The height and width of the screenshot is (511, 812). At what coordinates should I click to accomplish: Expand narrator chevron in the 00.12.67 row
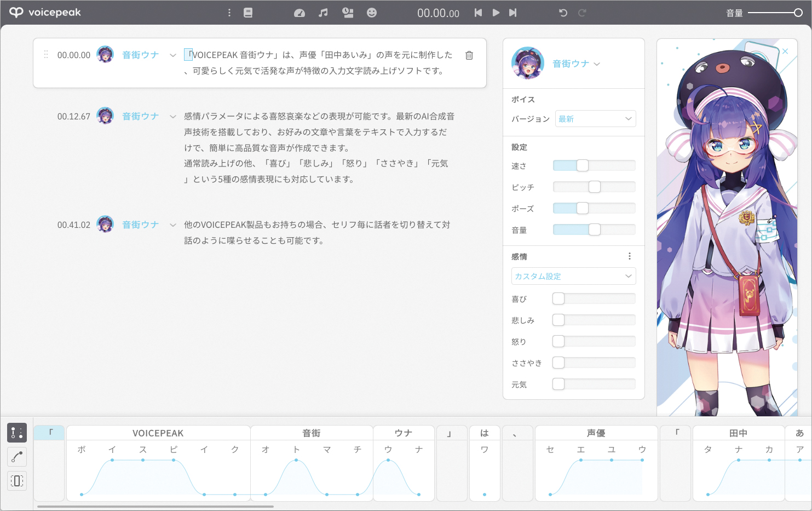pyautogui.click(x=173, y=117)
